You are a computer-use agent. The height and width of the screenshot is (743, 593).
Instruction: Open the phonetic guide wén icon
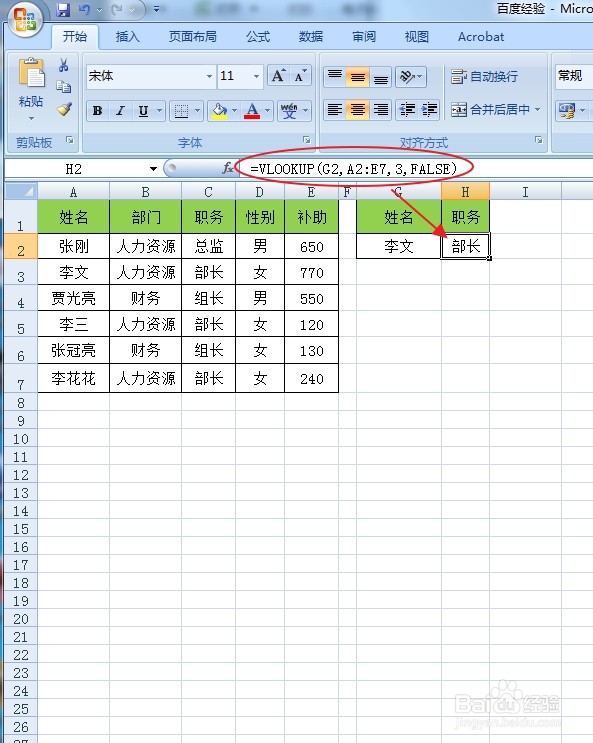pos(289,111)
